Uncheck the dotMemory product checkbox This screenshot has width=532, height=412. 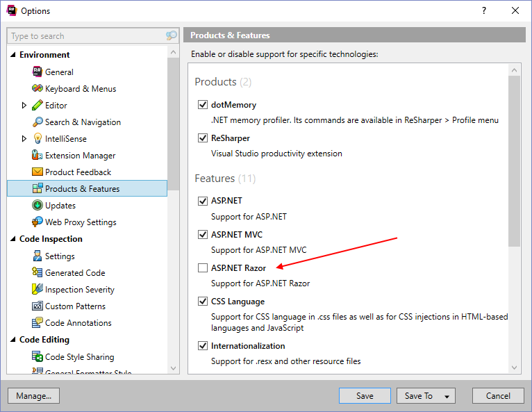pyautogui.click(x=202, y=105)
